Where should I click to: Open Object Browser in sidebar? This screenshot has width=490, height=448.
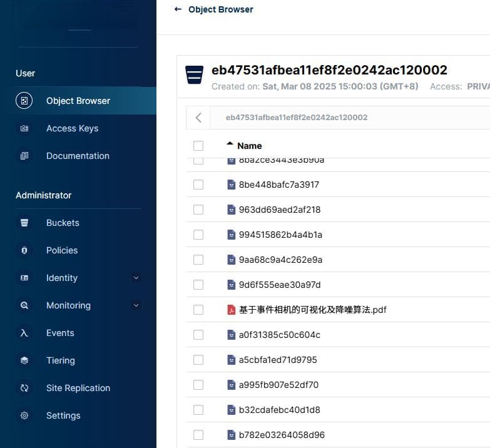pos(78,101)
